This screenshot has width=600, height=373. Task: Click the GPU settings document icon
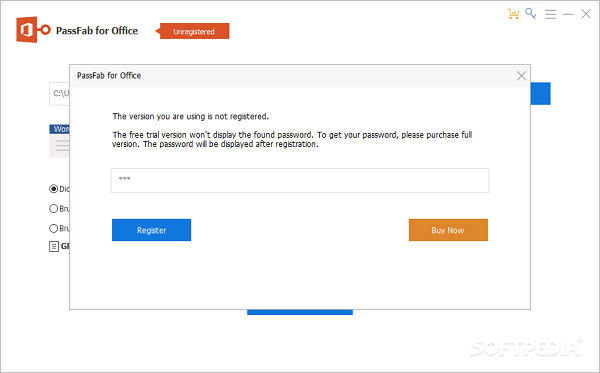54,246
